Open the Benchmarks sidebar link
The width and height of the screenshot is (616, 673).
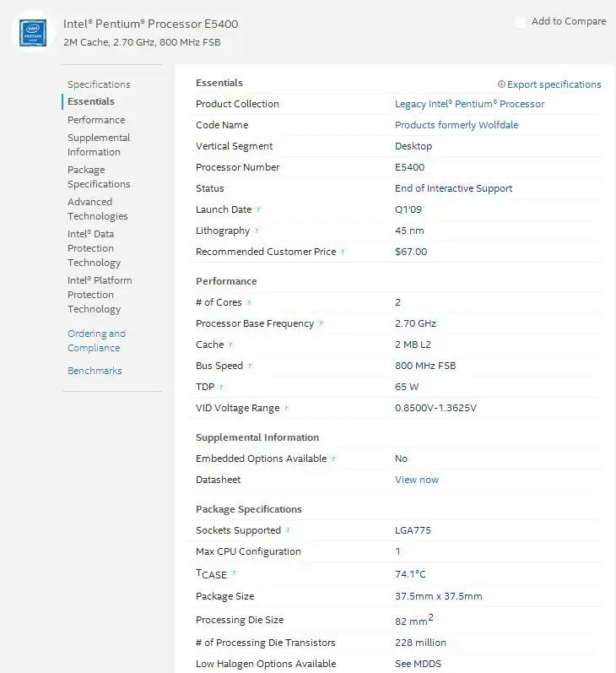95,371
